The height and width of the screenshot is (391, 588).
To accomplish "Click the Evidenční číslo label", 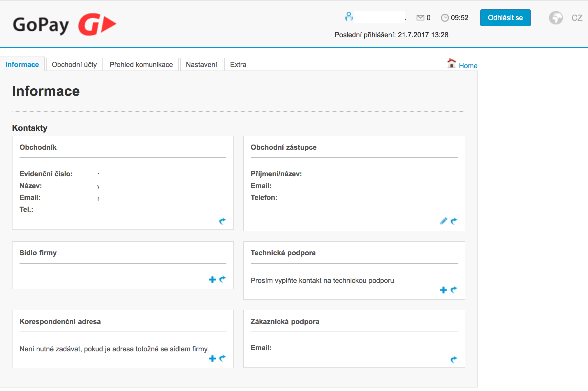I will [x=46, y=174].
